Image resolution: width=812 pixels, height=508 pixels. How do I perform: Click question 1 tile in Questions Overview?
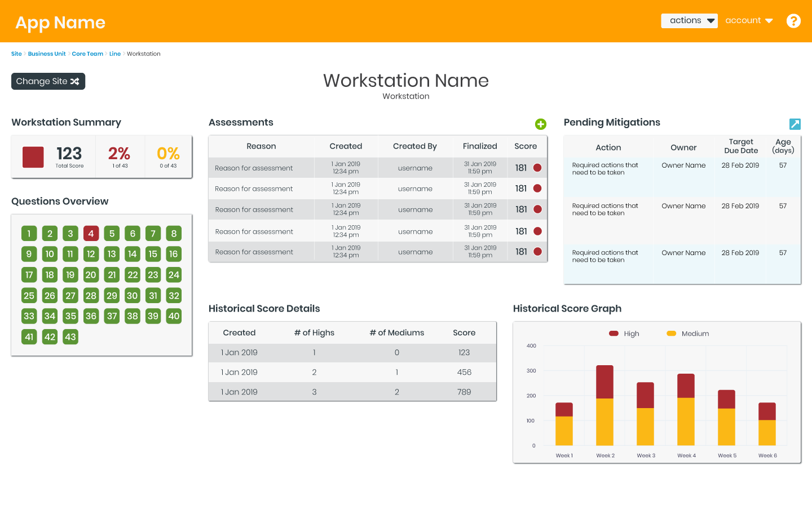click(29, 234)
